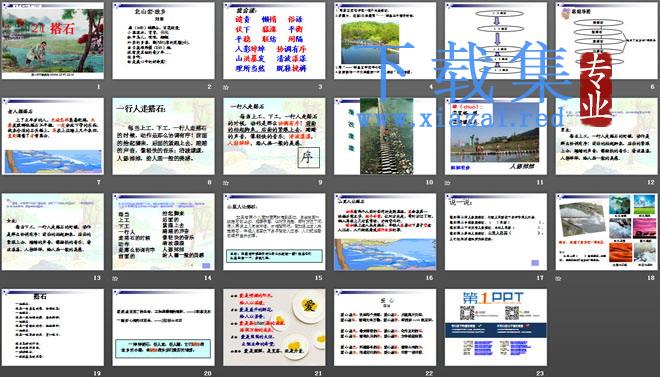This screenshot has width=660, height=377.
Task: Click the animation star icon under slide 3
Action: 226,88
